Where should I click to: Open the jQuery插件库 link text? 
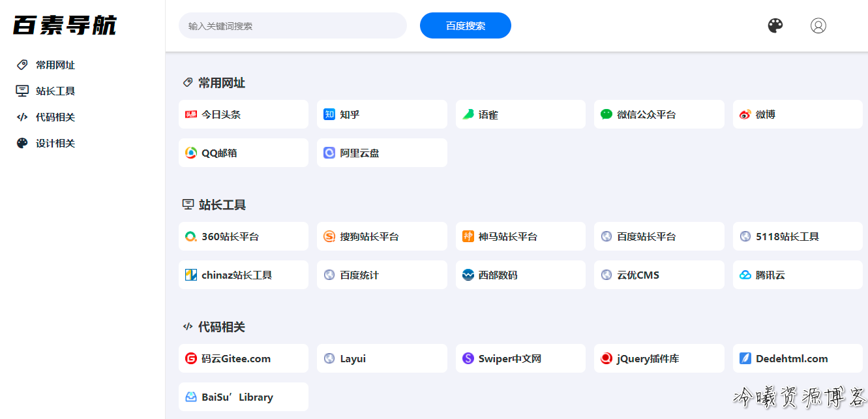[648, 358]
